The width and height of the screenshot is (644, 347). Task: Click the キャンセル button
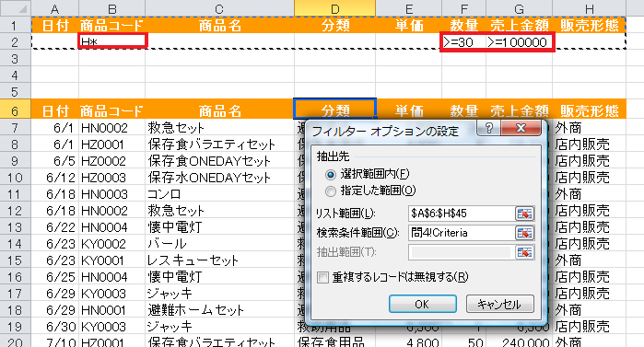pos(500,304)
